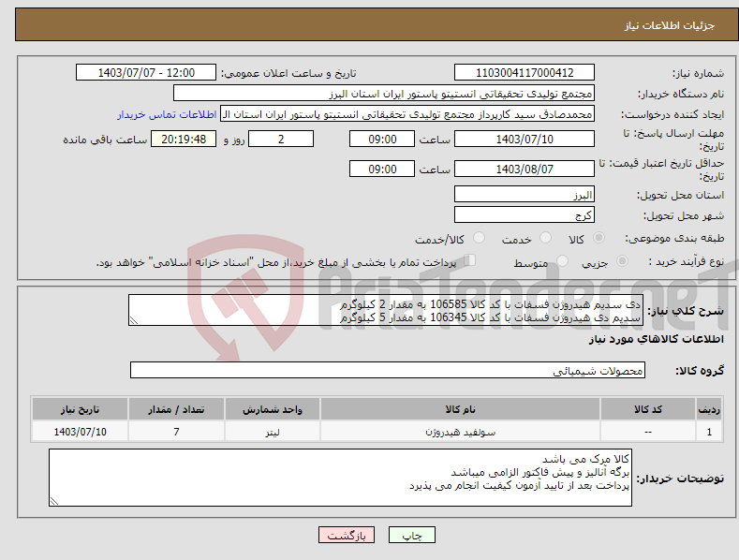The height and width of the screenshot is (560, 739).
Task: Open the اطلاعات تماس خریدار link
Action: (167, 114)
